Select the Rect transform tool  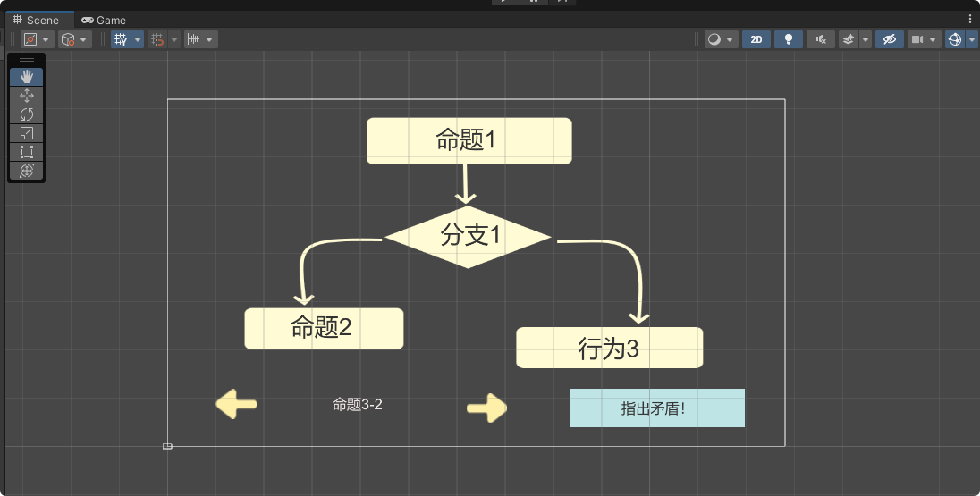pyautogui.click(x=26, y=152)
